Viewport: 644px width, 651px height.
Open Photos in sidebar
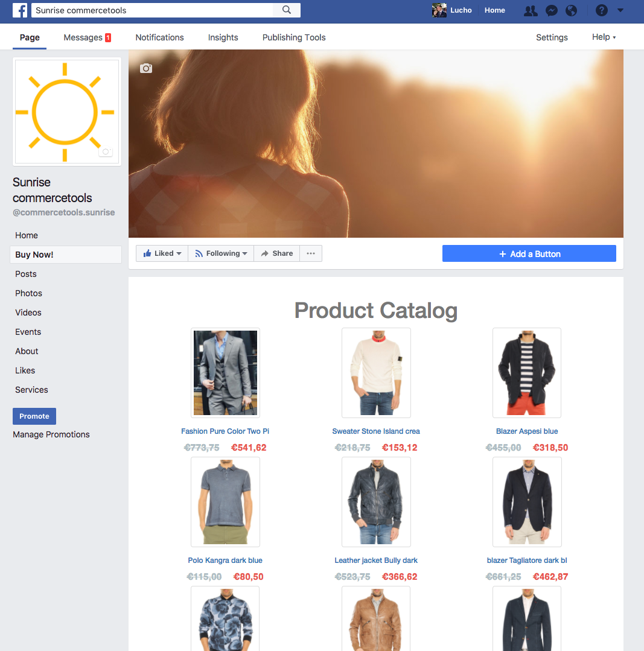point(28,293)
